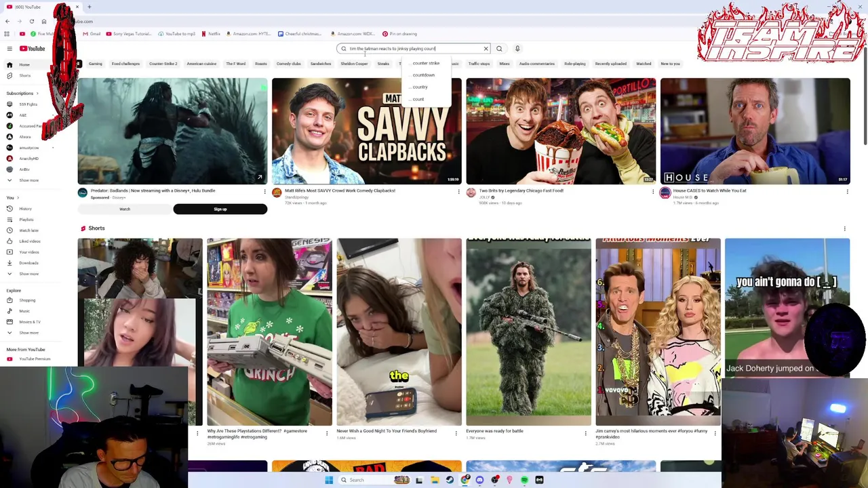Open options menu for the Matt Rife video
The height and width of the screenshot is (488, 868).
click(458, 192)
